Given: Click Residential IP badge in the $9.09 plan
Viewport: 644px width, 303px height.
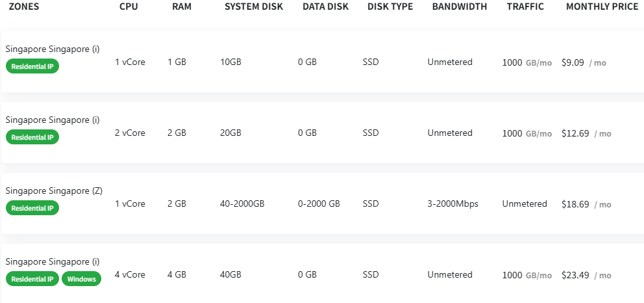Looking at the screenshot, I should pyautogui.click(x=32, y=66).
